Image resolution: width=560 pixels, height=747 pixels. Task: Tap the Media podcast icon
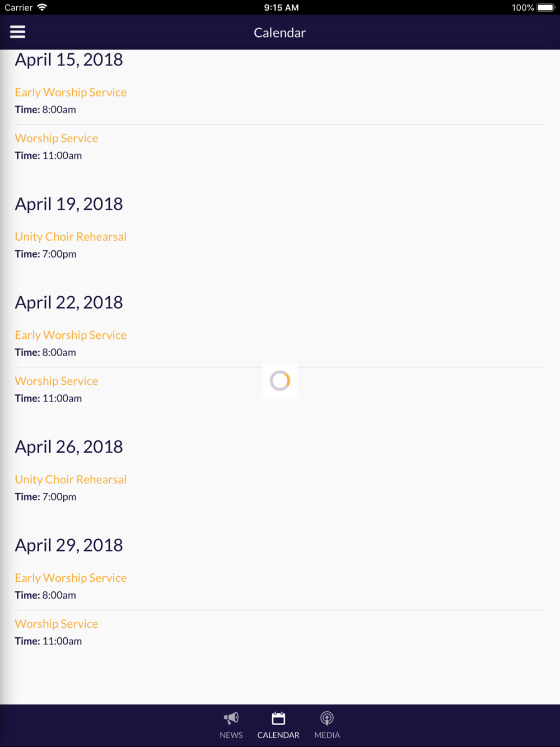click(327, 718)
